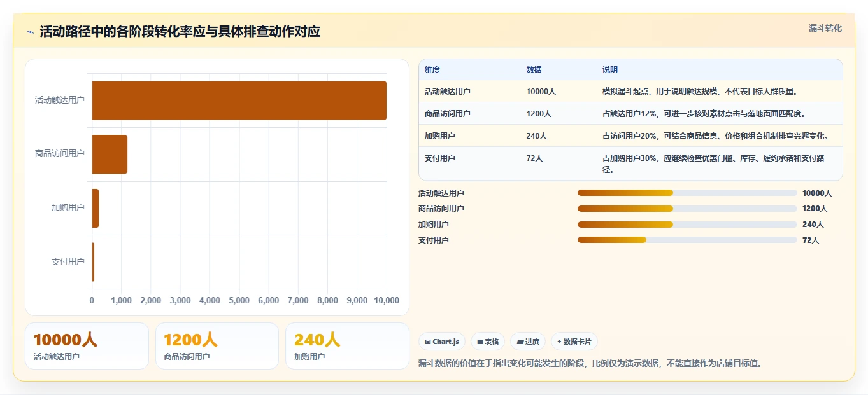Image resolution: width=868 pixels, height=395 pixels.
Task: Click the 240人 cell in the table
Action: coord(537,136)
